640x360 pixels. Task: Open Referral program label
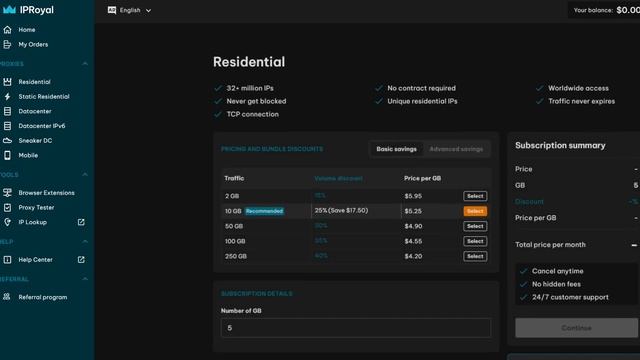click(42, 297)
